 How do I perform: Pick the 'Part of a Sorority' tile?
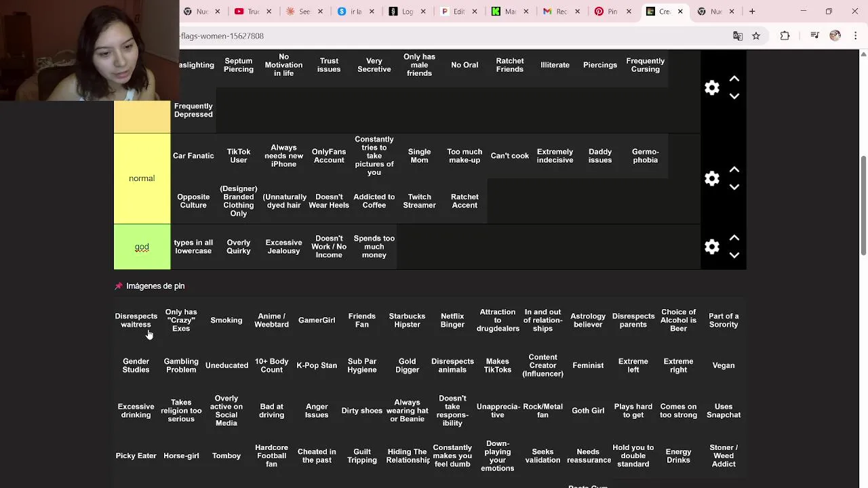[724, 321]
